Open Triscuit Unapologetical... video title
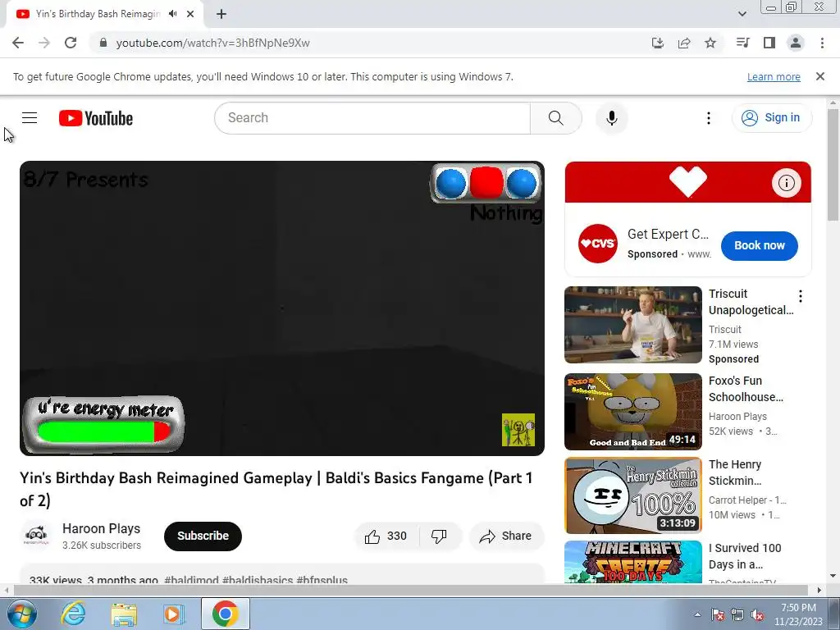The height and width of the screenshot is (630, 840). click(x=751, y=302)
